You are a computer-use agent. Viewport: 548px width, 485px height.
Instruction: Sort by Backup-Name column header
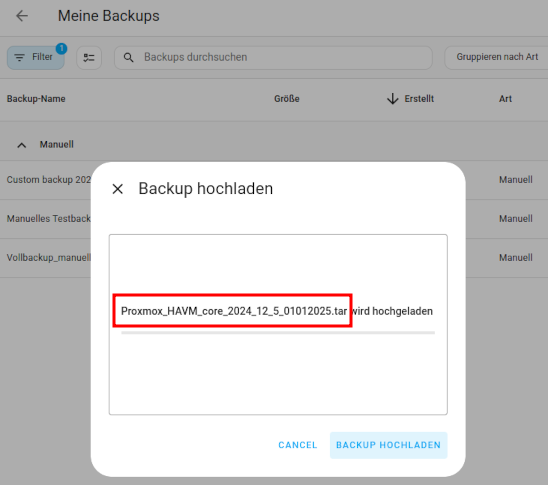(36, 99)
